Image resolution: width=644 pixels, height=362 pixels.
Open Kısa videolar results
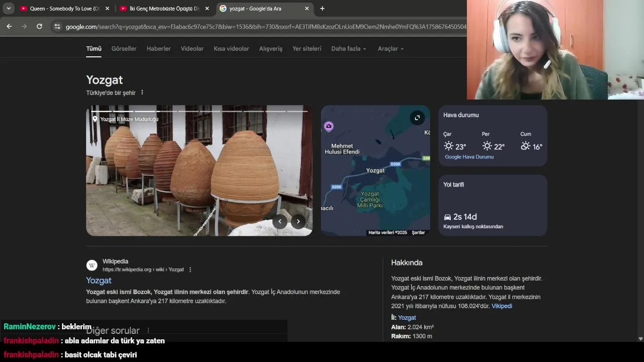click(x=231, y=49)
